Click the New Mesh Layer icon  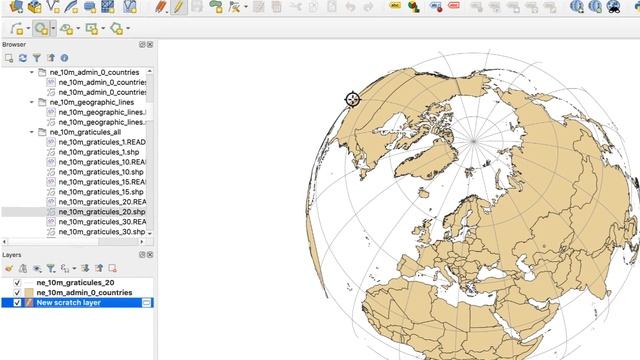click(108, 6)
